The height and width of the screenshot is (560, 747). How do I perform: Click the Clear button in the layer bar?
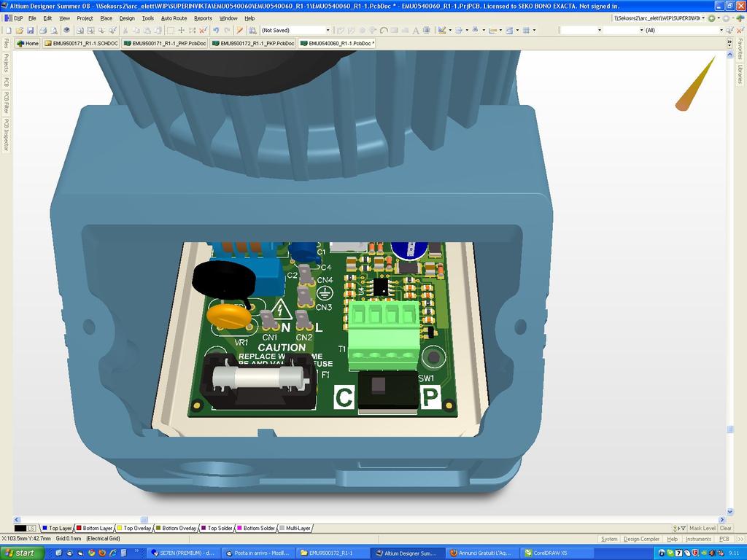pos(725,528)
